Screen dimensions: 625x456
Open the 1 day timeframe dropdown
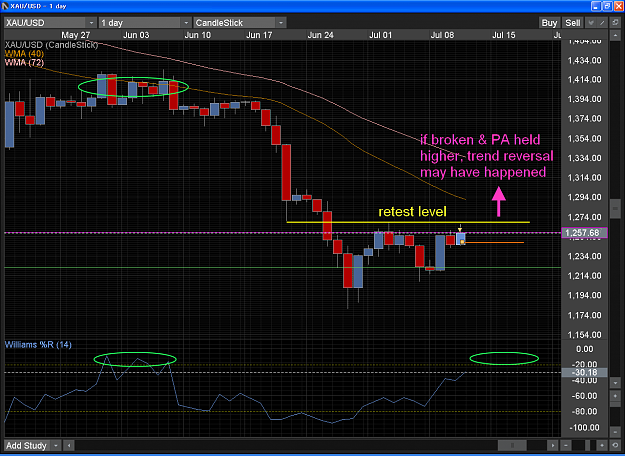[186, 23]
